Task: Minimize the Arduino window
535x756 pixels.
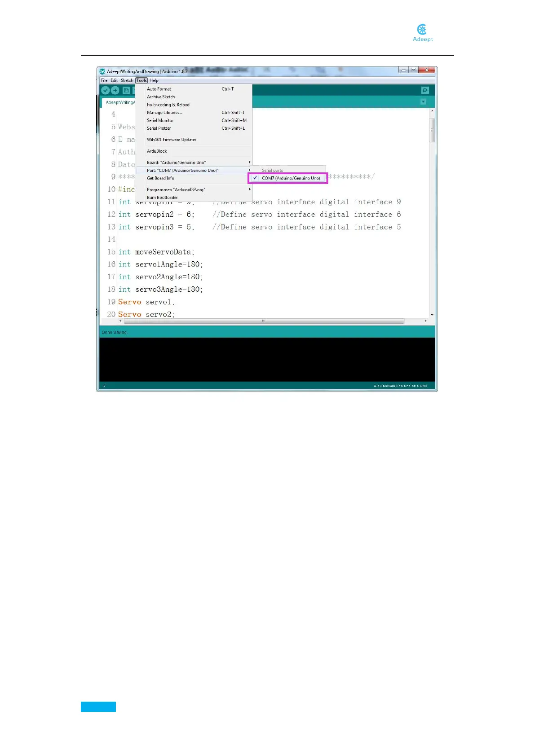Action: click(x=403, y=70)
